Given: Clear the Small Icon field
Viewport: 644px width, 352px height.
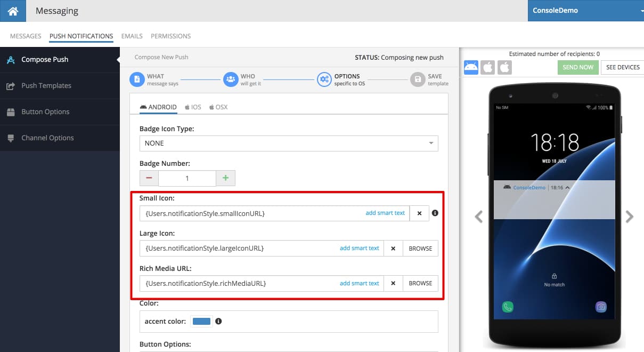Looking at the screenshot, I should (419, 213).
